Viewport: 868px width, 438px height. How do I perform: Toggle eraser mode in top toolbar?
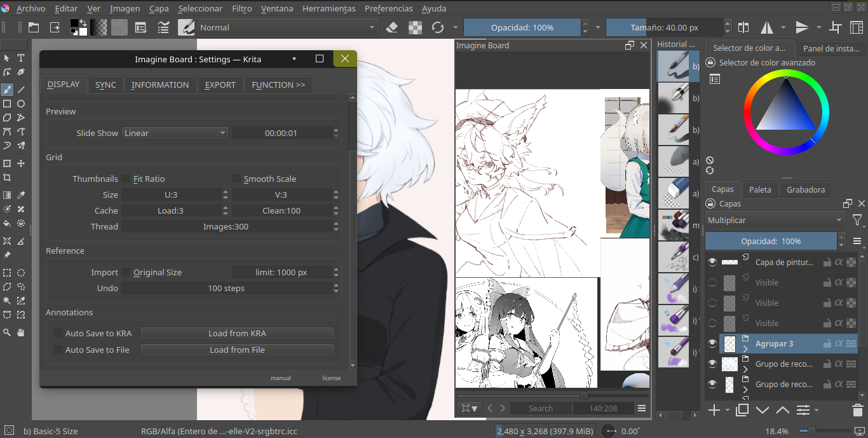pos(392,27)
